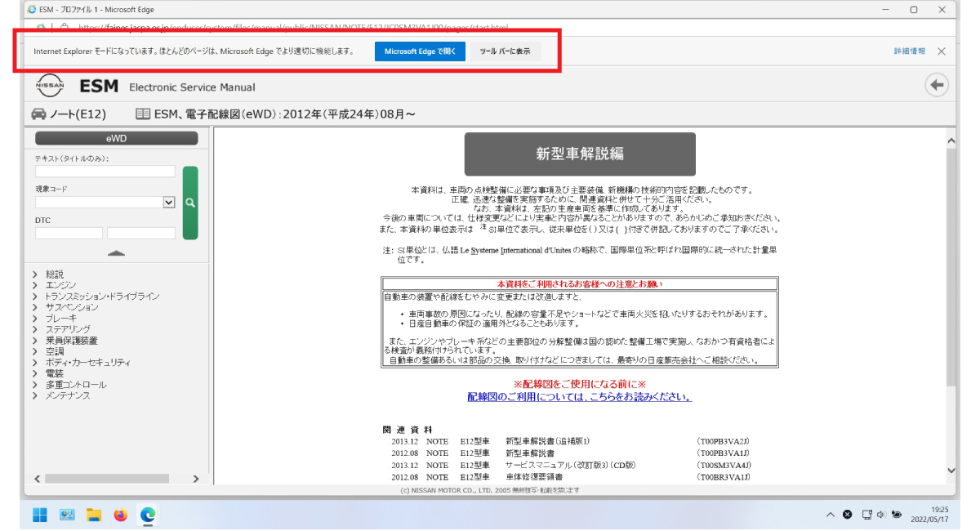
Task: Click the Nissan logo
Action: (x=51, y=86)
